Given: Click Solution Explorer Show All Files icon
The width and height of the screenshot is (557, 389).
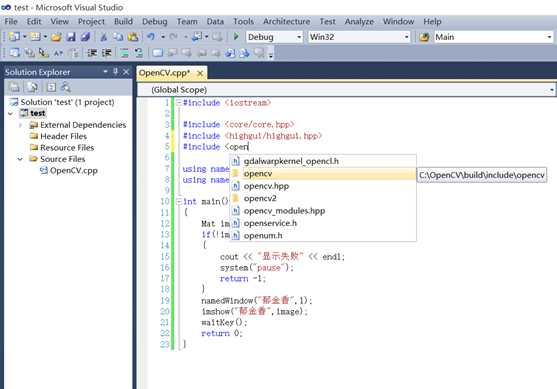Looking at the screenshot, I should 32,87.
